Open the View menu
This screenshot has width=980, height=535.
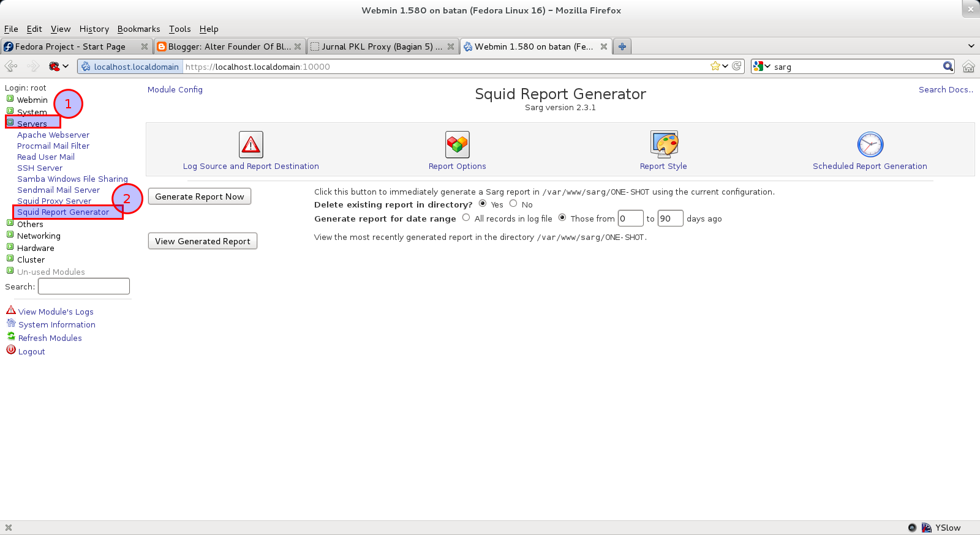click(x=61, y=29)
